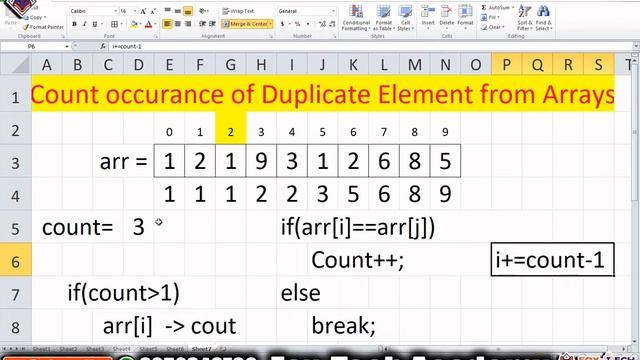Increase font size with Grow Font

point(143,11)
